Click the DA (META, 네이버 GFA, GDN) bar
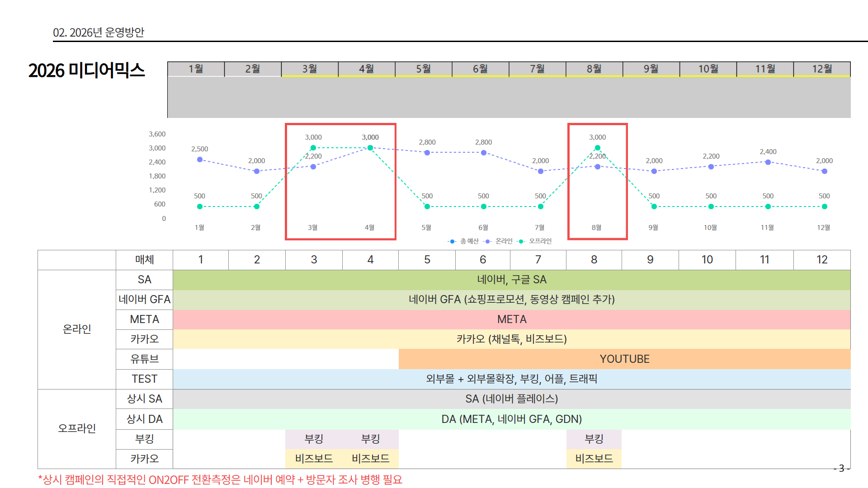 (x=511, y=419)
